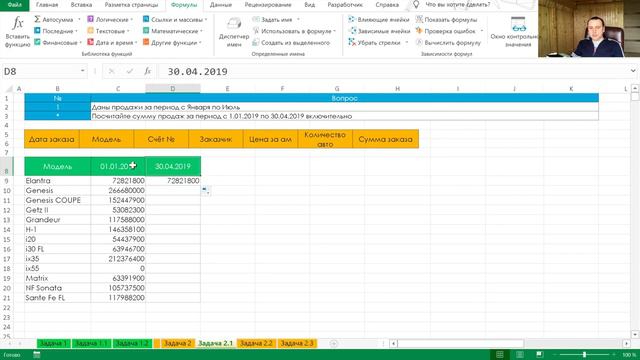
Task: Show Зависимые ячейки arrows
Action: (x=379, y=31)
